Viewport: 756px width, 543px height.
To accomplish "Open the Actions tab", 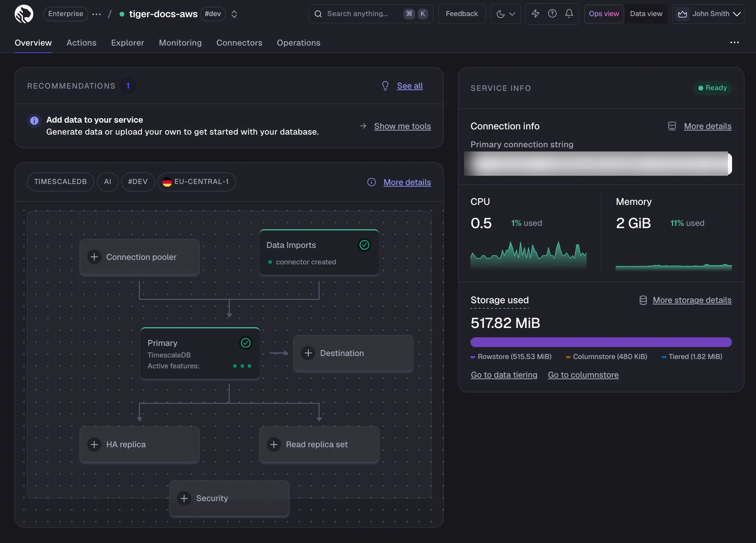I will (81, 43).
